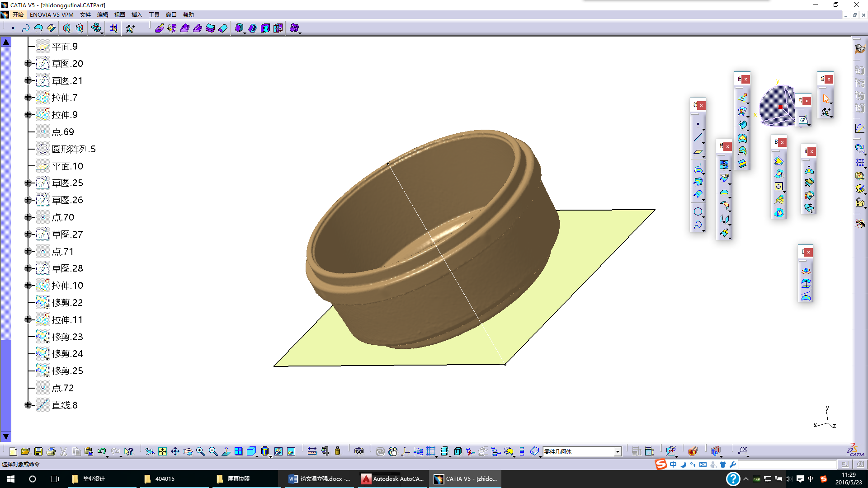Click the Open file folder icon
Screen dimensions: 868x488
point(25,451)
